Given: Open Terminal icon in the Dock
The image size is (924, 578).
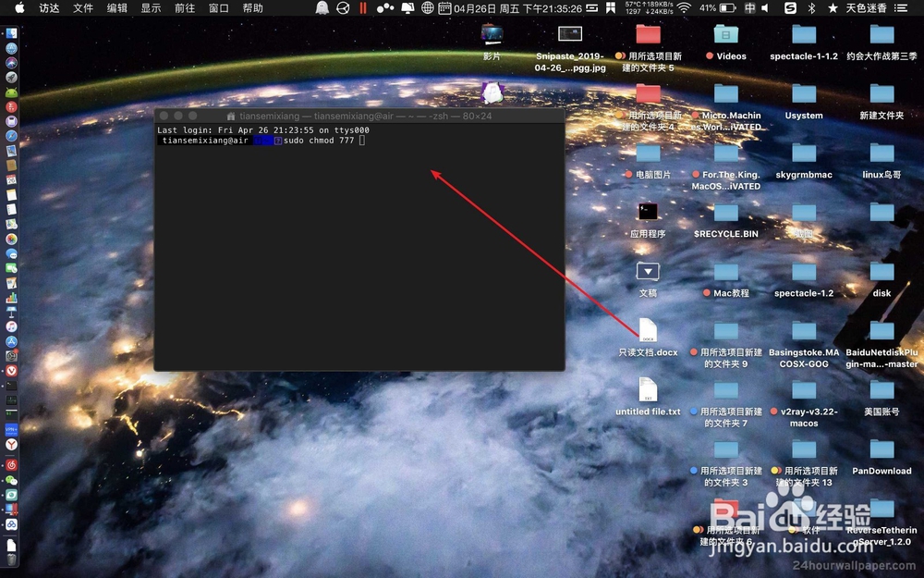Looking at the screenshot, I should click(x=11, y=385).
